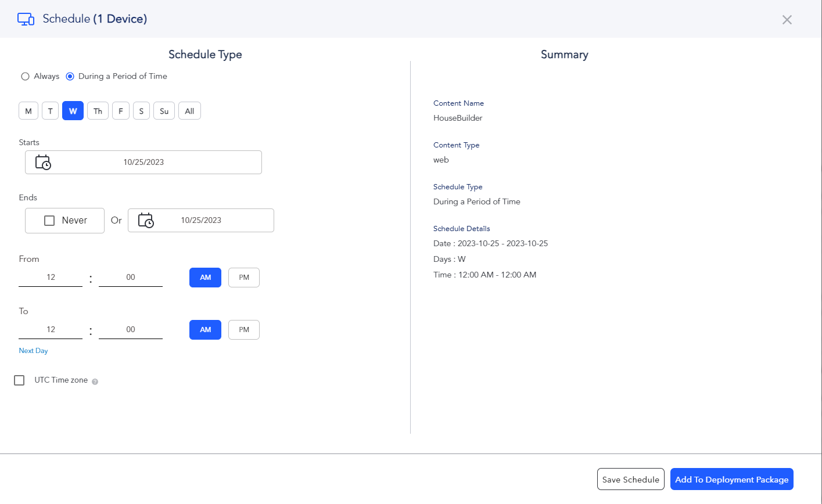Select All days button
The image size is (822, 504).
point(189,111)
